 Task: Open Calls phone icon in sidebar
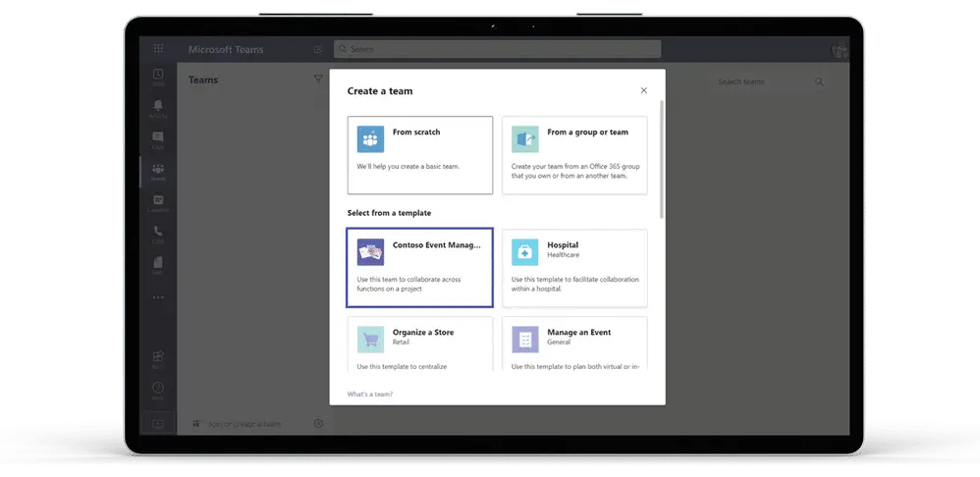158,235
